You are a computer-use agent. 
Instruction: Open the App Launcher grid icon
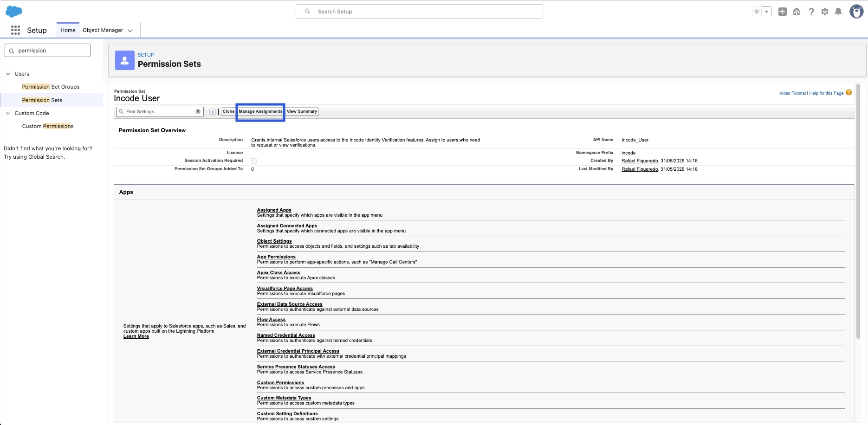15,30
